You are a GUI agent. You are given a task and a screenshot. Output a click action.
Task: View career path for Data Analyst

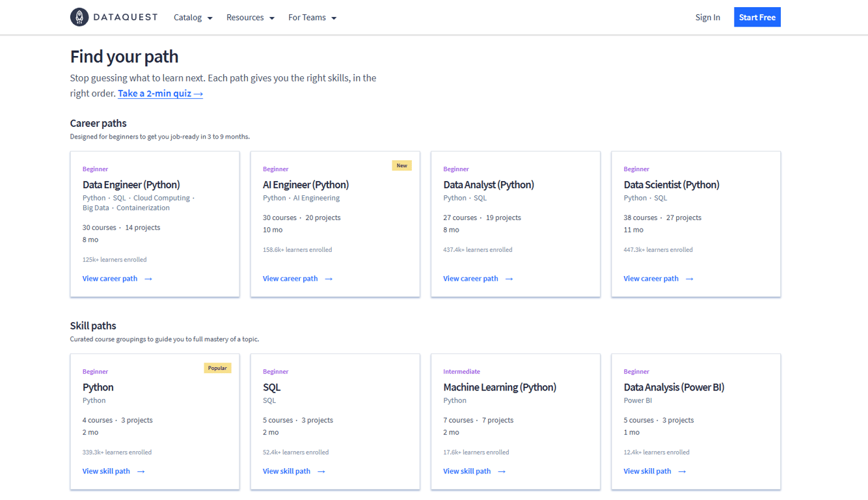(478, 279)
